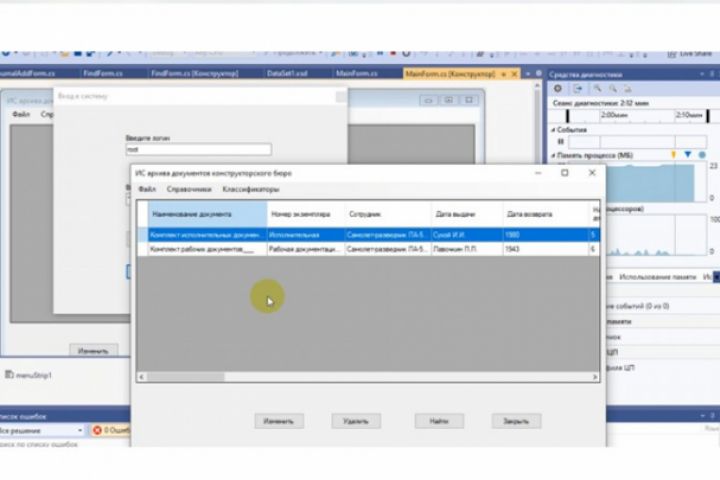Open diagnostic tools settings gear
Image resolution: width=720 pixels, height=480 pixels.
click(558, 89)
